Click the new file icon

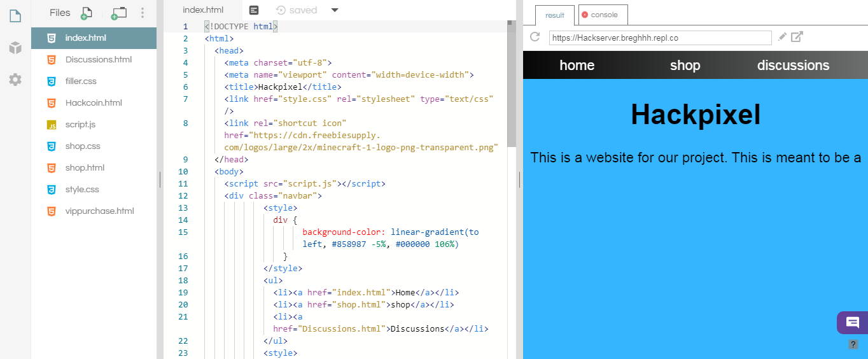click(x=87, y=13)
